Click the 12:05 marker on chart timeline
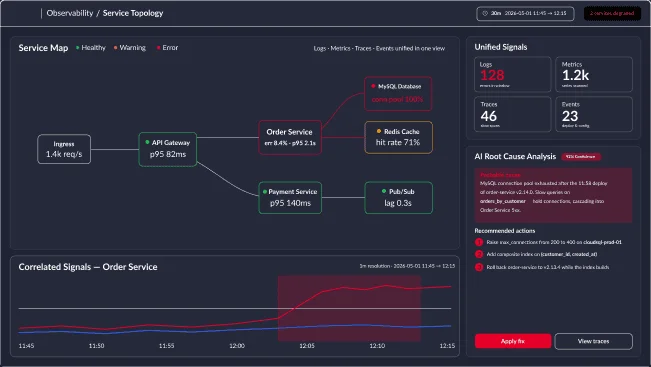The image size is (651, 367). click(307, 345)
